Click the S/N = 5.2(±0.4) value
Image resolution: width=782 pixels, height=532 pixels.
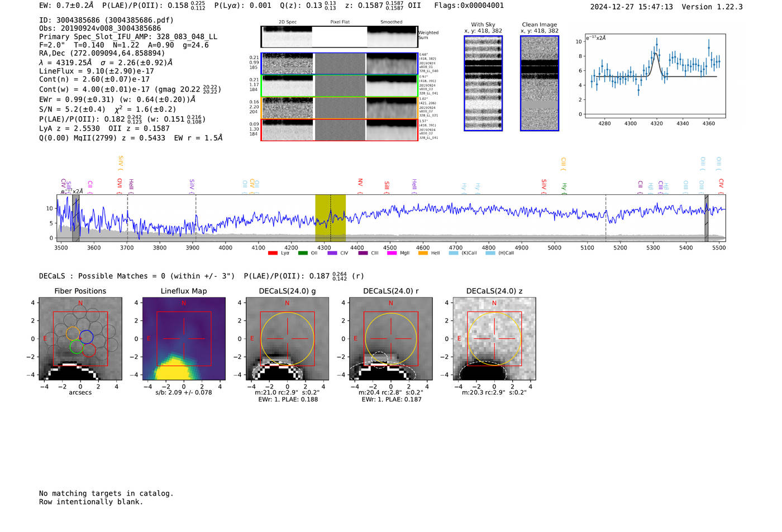tap(73, 109)
